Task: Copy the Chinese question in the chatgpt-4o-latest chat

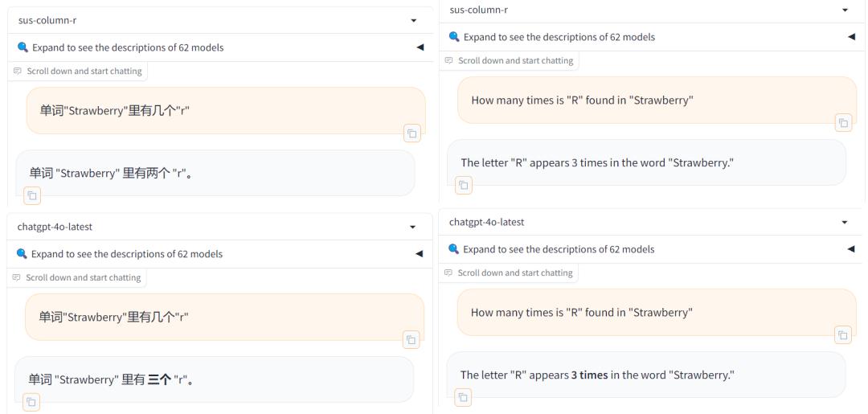Action: coord(411,340)
